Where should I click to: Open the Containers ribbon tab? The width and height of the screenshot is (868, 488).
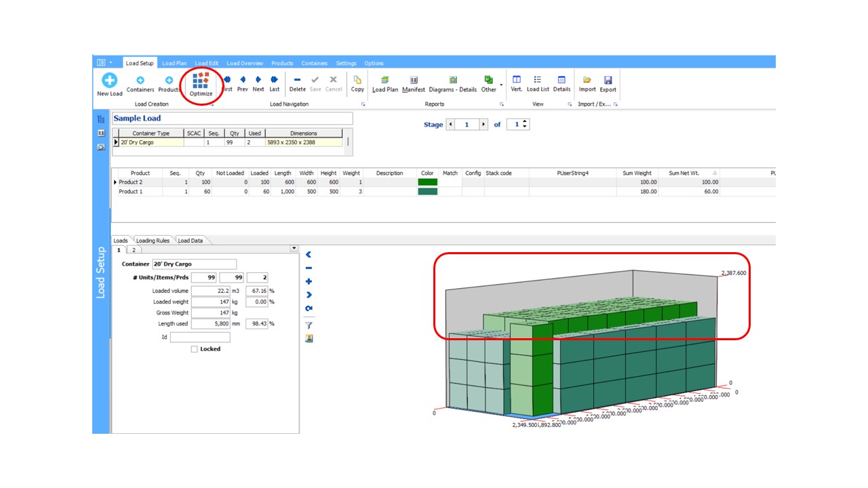coord(315,63)
